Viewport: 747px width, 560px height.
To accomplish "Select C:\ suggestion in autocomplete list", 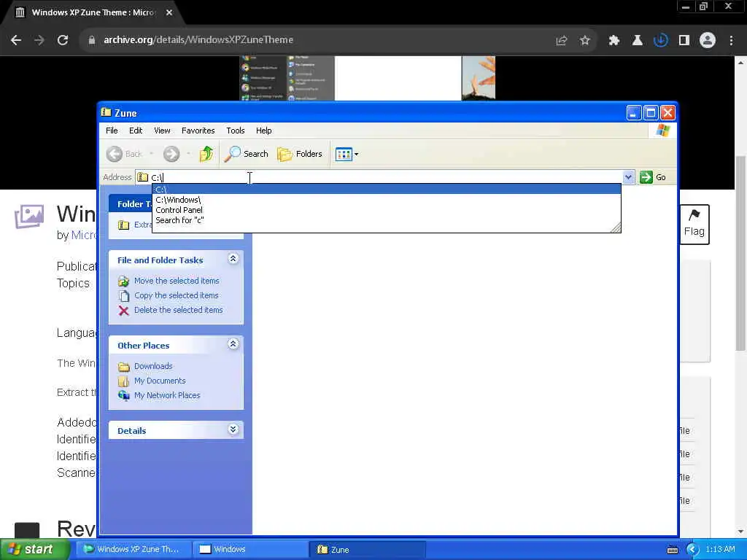I will pos(387,190).
